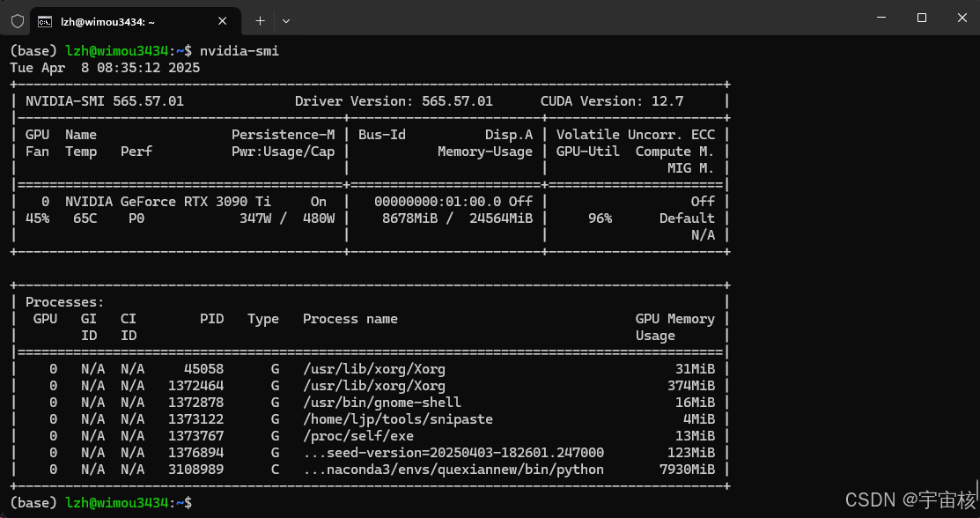
Task: Maximize the terminal window
Action: 922,18
